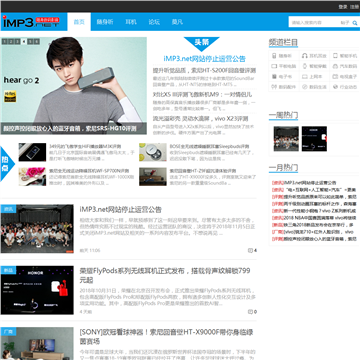
Task: Click comment icon on FlyPods article
Action: point(250,312)
